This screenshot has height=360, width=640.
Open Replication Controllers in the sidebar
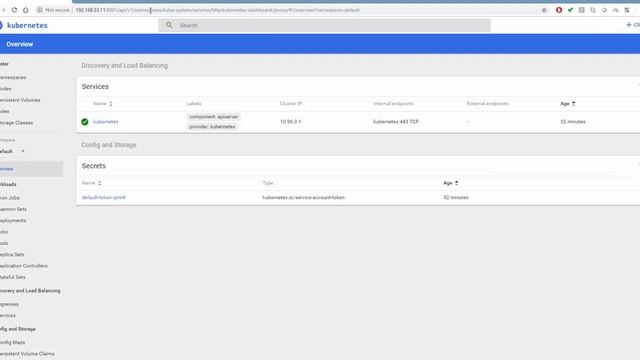[x=24, y=266]
